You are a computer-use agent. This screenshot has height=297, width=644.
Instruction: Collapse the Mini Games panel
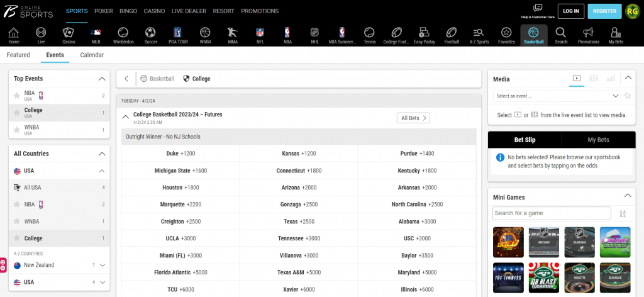point(628,196)
